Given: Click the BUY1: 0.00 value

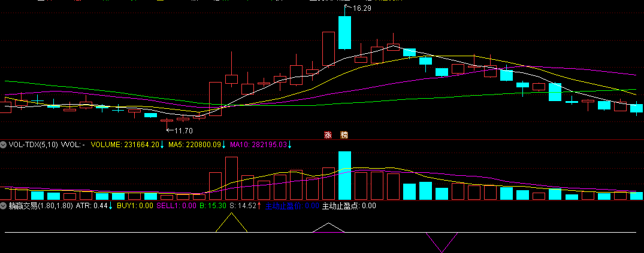Looking at the screenshot, I should tap(135, 205).
